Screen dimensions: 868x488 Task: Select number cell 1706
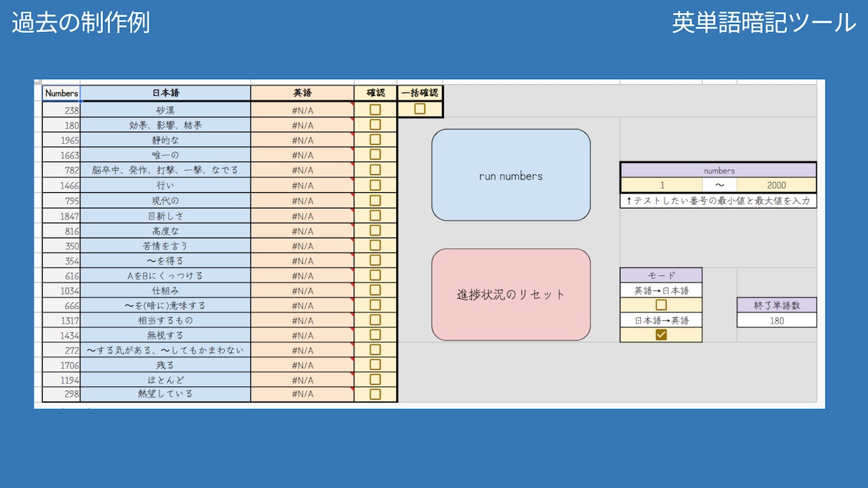point(61,365)
